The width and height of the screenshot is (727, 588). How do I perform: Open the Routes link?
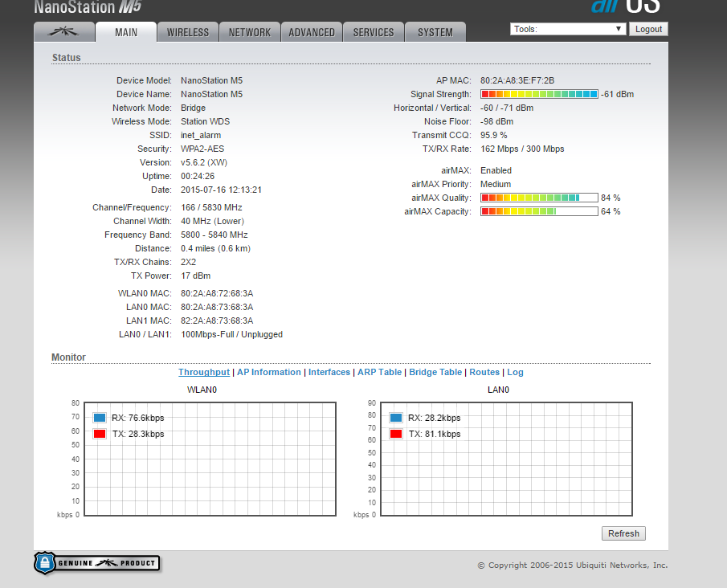[484, 372]
